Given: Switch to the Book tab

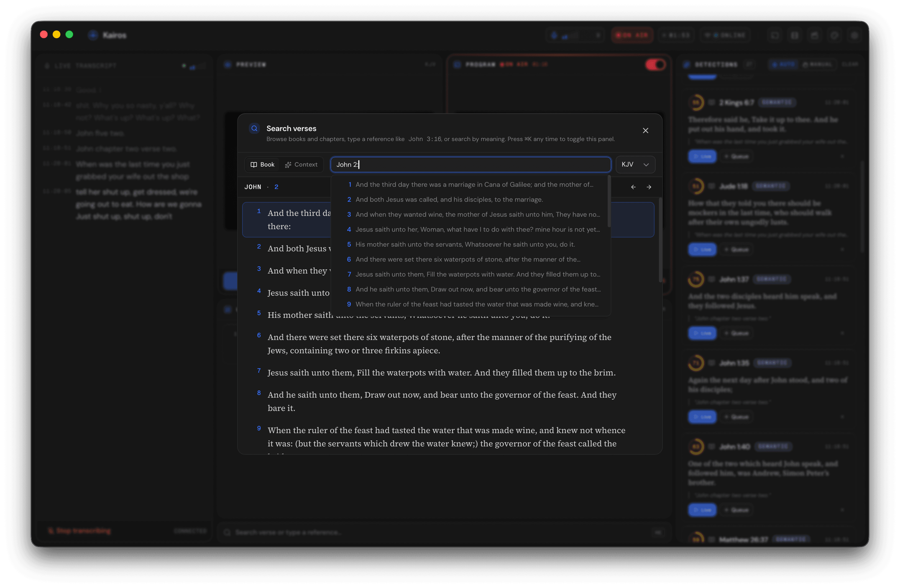Looking at the screenshot, I should coord(262,165).
